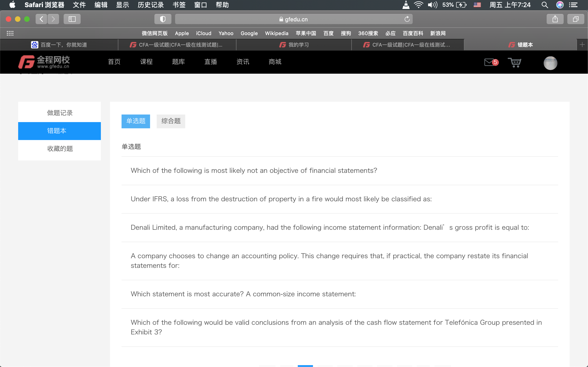Select the 单选题 filter tab

136,121
